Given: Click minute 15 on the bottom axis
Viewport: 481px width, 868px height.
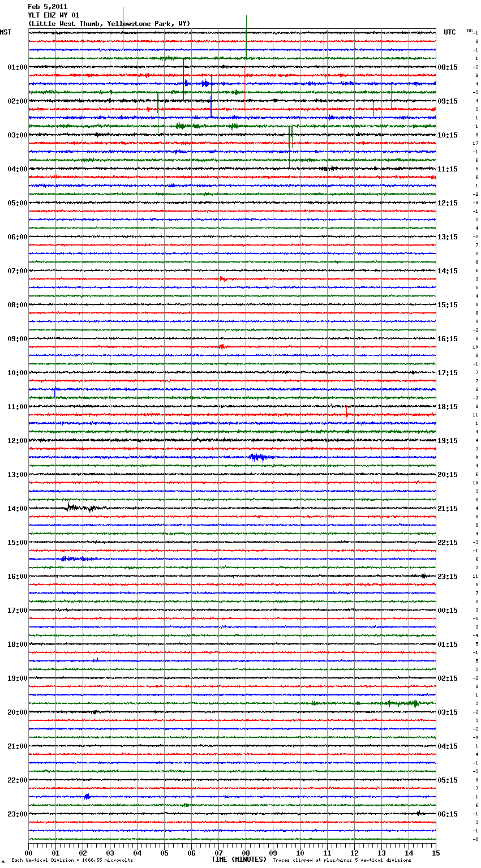Looking at the screenshot, I should pyautogui.click(x=436, y=853).
